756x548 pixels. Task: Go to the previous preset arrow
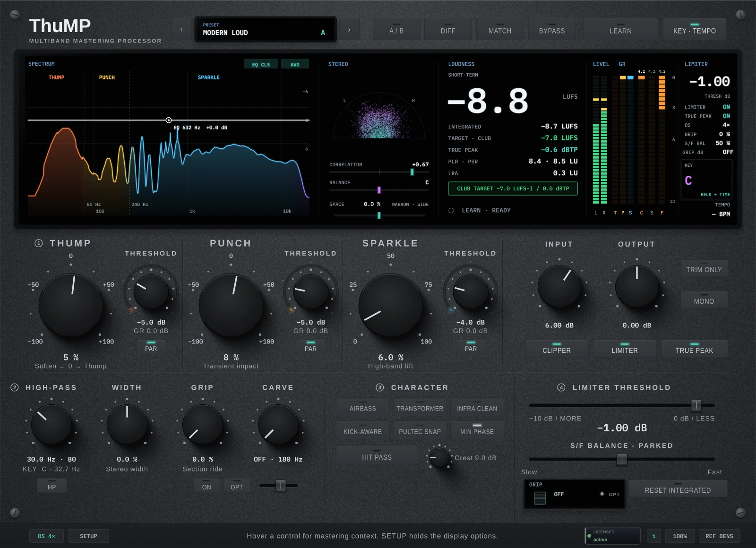pos(181,30)
